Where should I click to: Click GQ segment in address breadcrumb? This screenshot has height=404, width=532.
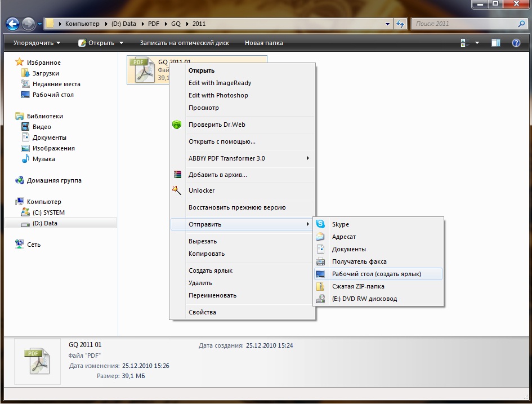coord(176,24)
